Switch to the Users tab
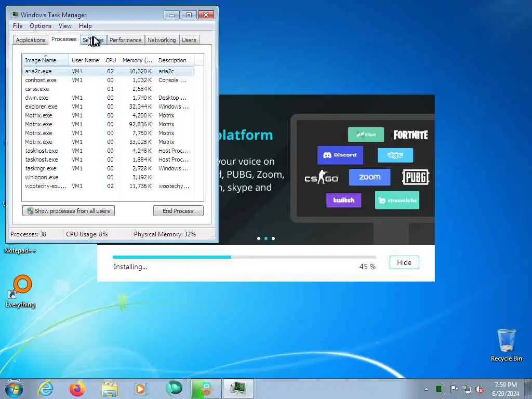The image size is (532, 399). coord(189,40)
